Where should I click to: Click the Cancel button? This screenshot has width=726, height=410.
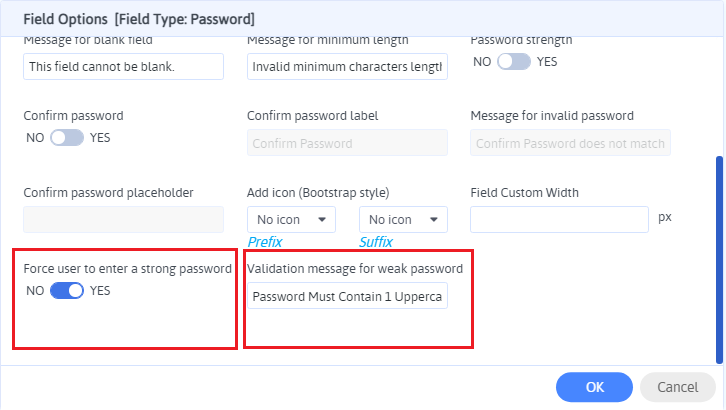(678, 387)
